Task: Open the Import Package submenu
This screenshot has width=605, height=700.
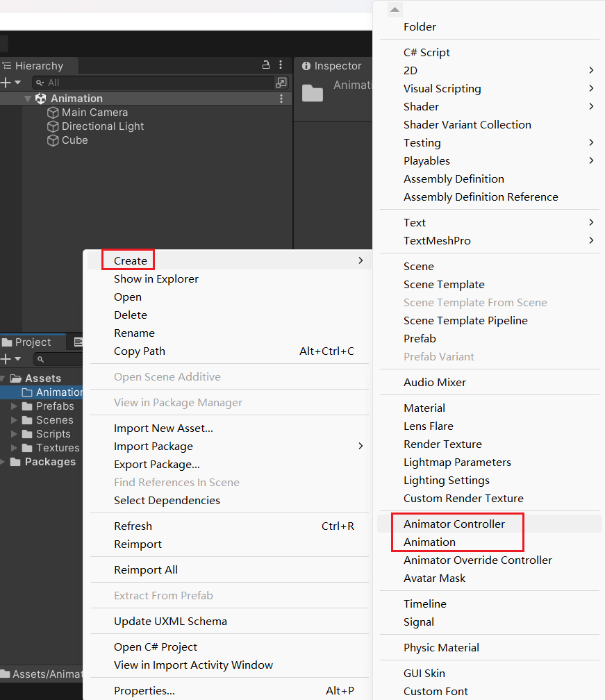Action: click(229, 447)
